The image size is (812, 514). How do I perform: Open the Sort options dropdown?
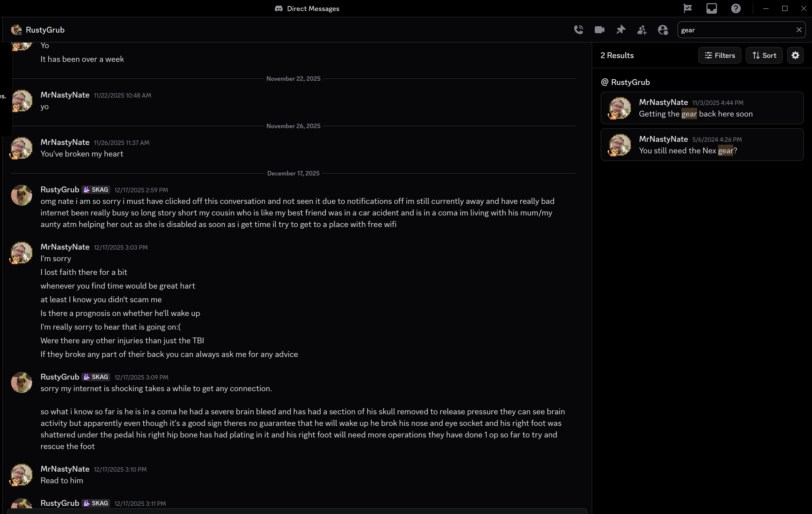pyautogui.click(x=764, y=55)
